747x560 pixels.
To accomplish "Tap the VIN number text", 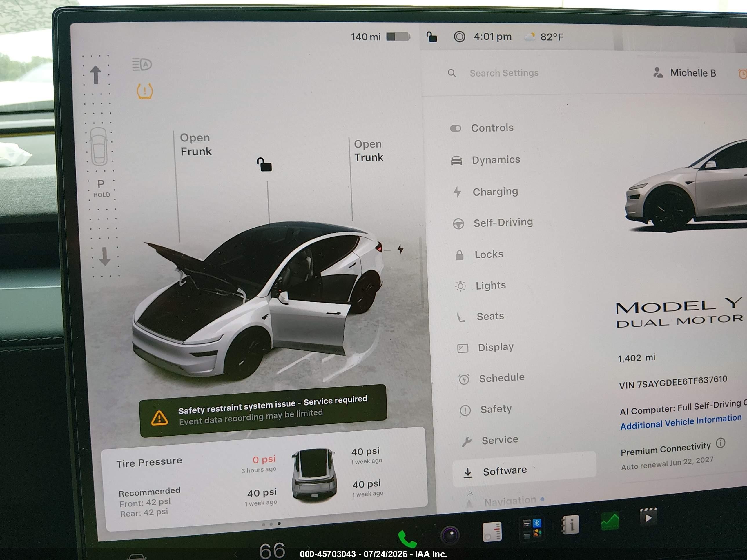I will [673, 382].
